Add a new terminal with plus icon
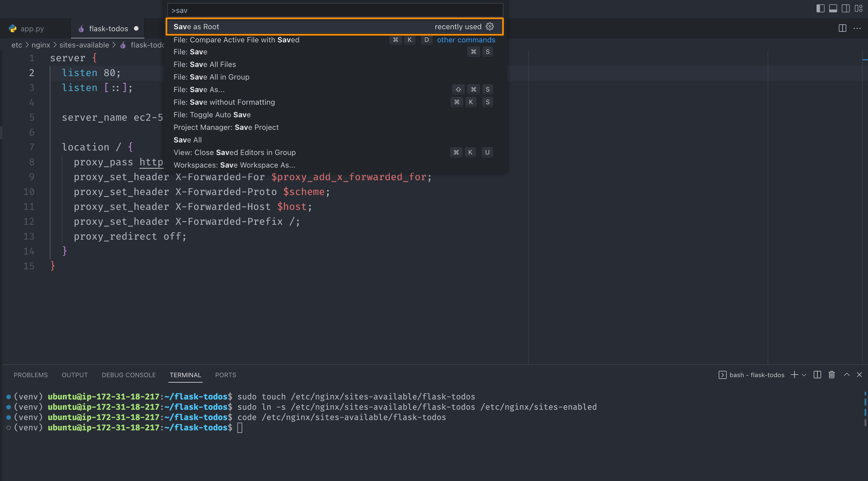The width and height of the screenshot is (868, 481). pos(794,375)
